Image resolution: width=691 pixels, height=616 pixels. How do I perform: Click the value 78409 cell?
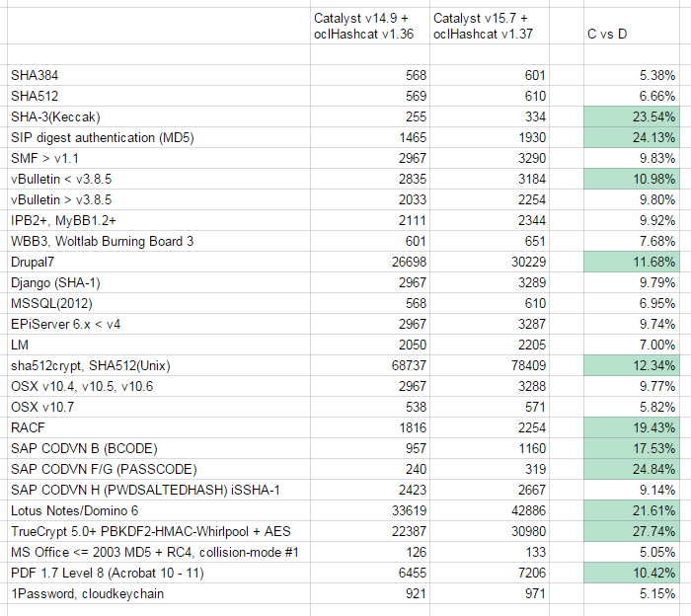coord(490,365)
